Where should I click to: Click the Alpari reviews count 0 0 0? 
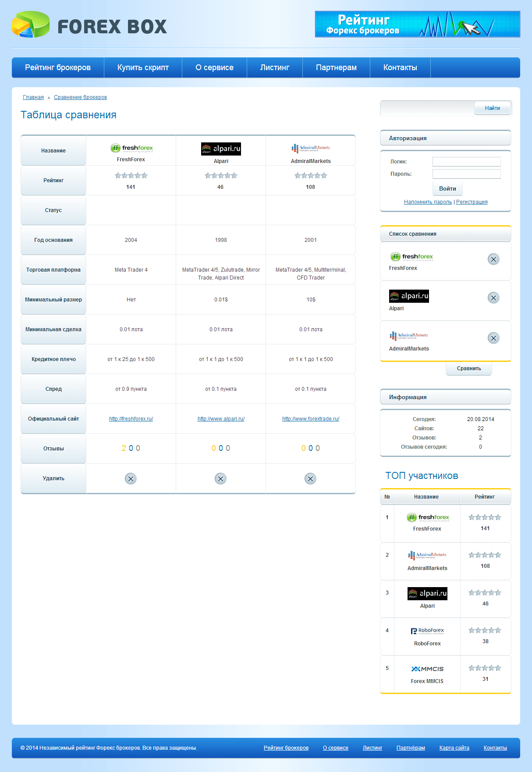click(221, 448)
